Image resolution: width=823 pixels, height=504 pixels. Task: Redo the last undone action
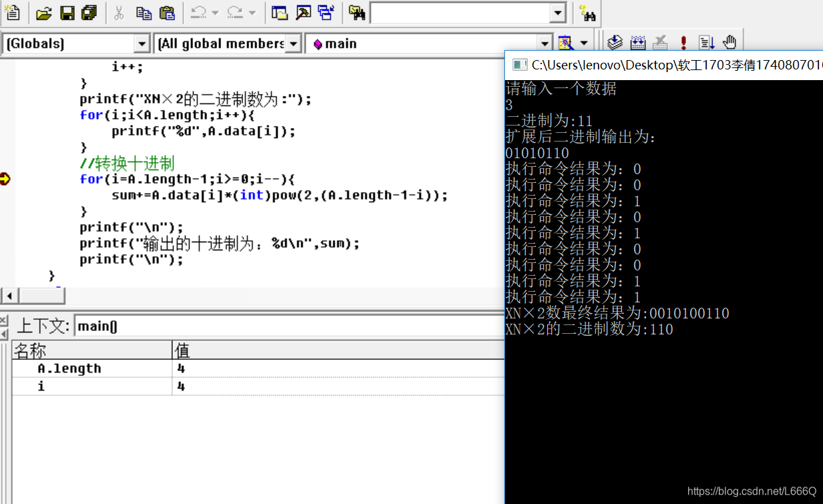click(x=235, y=12)
